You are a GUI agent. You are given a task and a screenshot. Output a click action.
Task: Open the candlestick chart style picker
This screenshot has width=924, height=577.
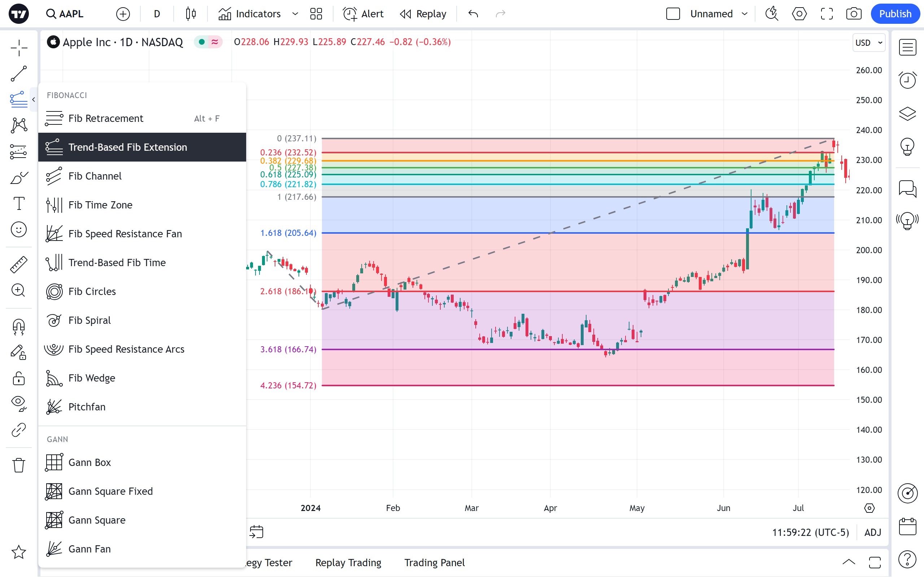[x=191, y=14]
